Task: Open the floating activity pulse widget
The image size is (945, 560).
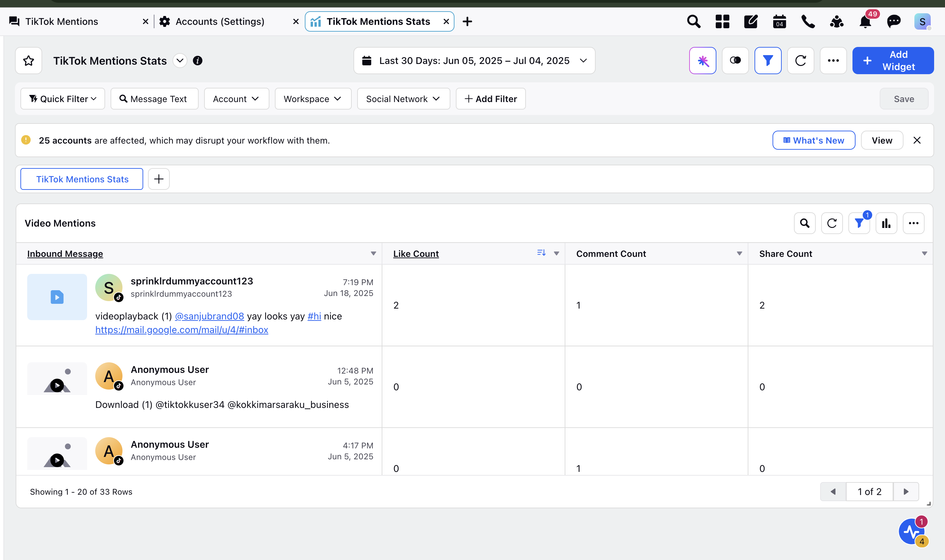Action: pos(912,531)
